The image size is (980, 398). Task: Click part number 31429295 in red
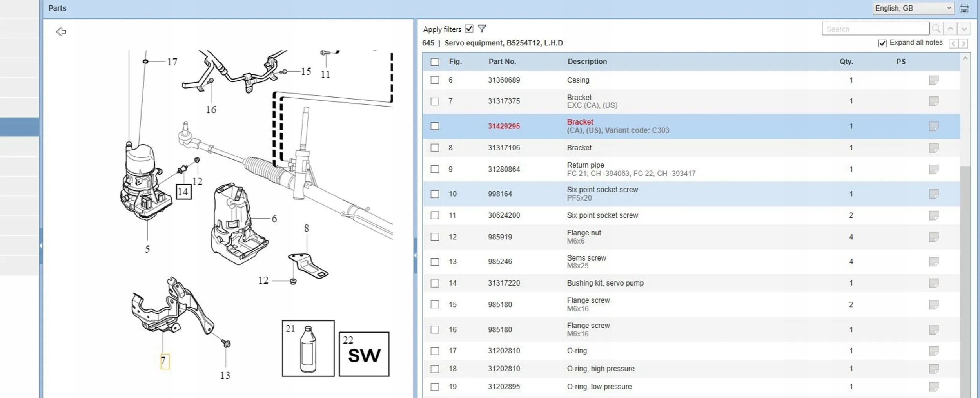[504, 126]
